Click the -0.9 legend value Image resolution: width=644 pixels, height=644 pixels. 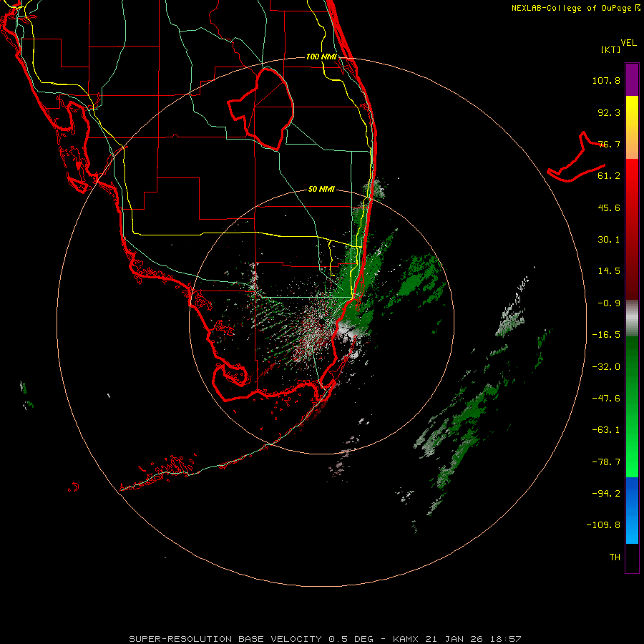pos(609,303)
